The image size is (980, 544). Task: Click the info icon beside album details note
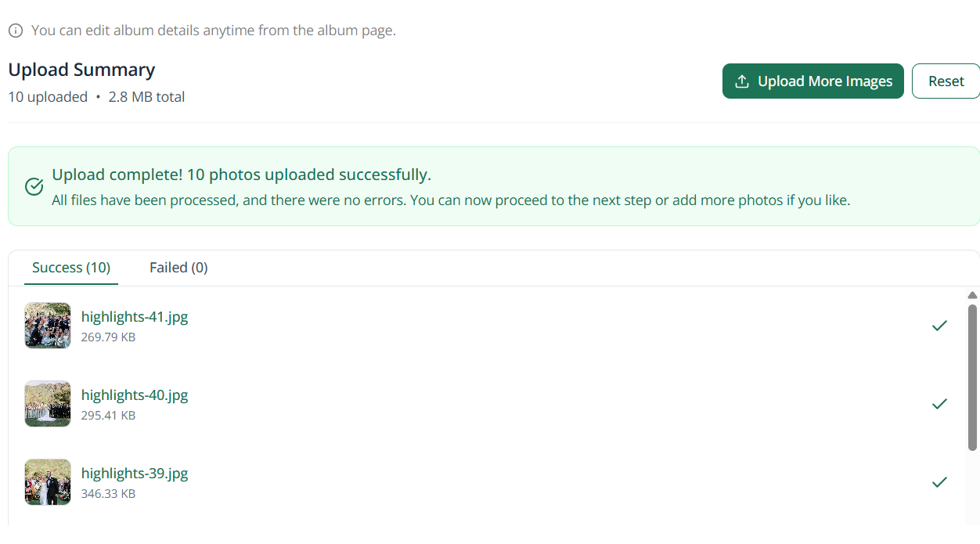16,31
